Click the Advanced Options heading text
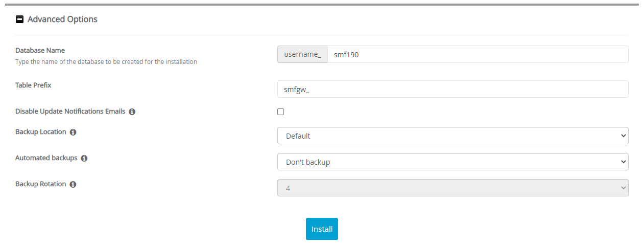 (62, 19)
